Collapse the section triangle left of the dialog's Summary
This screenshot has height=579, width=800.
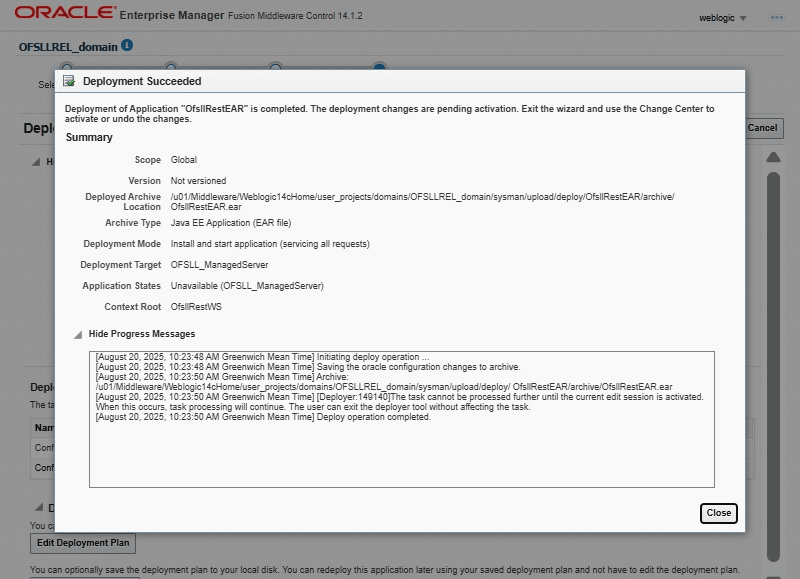coord(37,161)
